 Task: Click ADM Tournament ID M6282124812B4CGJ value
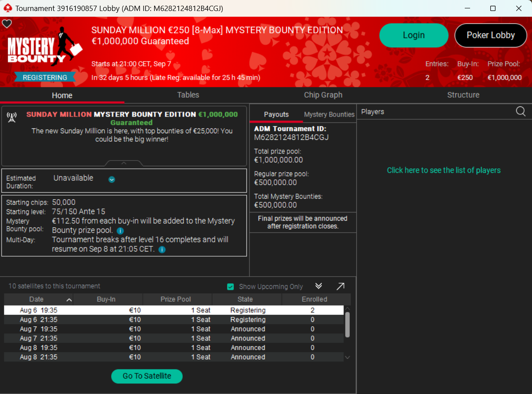(292, 137)
